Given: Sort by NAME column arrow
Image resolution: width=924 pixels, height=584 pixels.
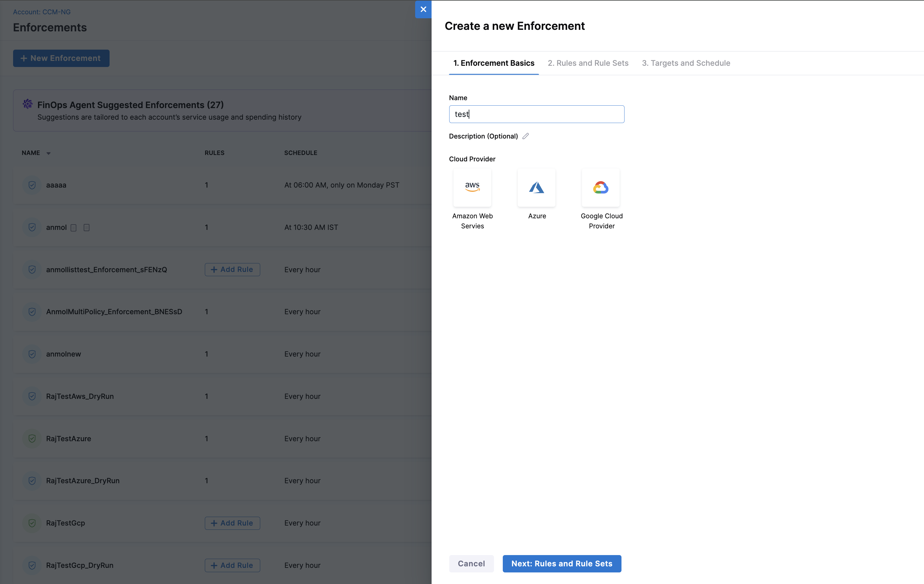Looking at the screenshot, I should (48, 153).
